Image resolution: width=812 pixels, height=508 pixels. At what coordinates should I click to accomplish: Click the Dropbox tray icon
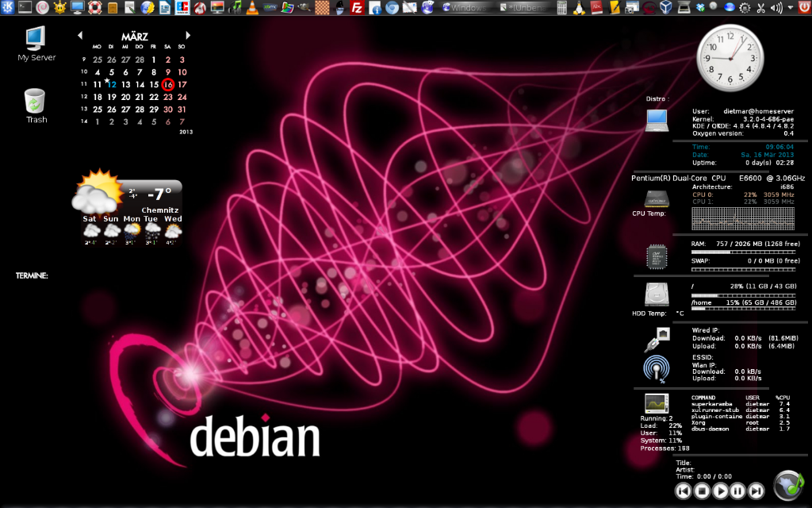coord(701,7)
